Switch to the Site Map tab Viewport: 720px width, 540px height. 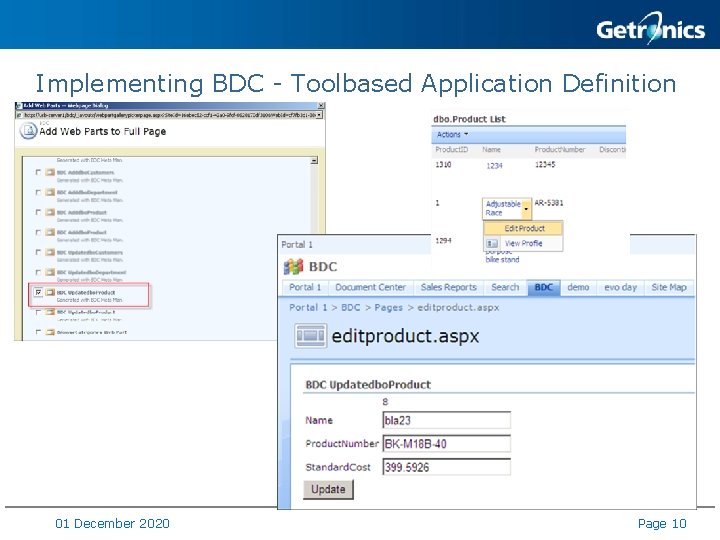(x=669, y=287)
